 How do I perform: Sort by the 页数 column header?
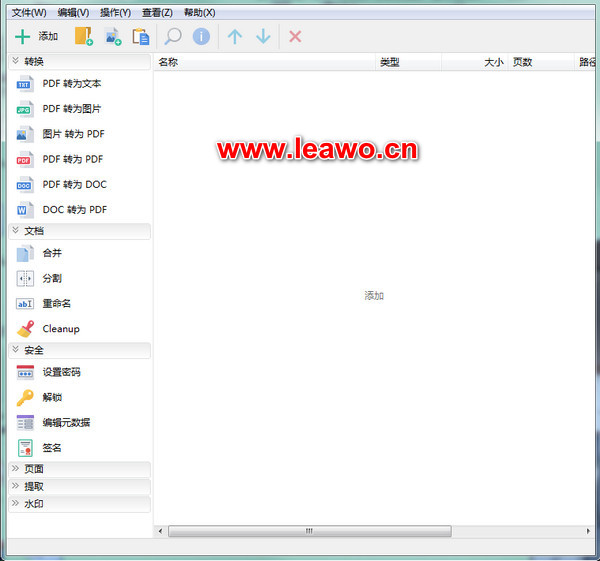541,62
